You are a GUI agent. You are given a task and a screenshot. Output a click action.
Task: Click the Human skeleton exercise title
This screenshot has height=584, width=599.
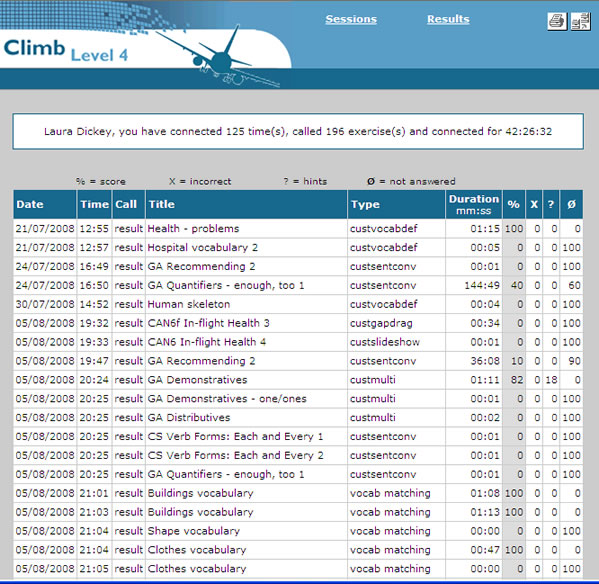[189, 304]
